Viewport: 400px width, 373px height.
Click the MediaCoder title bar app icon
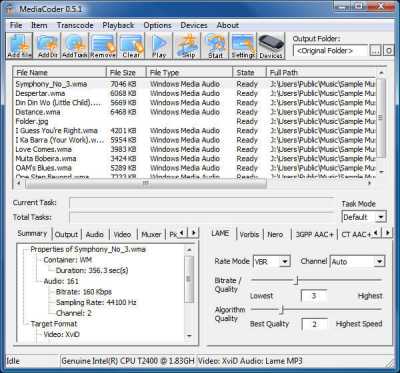[9, 8]
